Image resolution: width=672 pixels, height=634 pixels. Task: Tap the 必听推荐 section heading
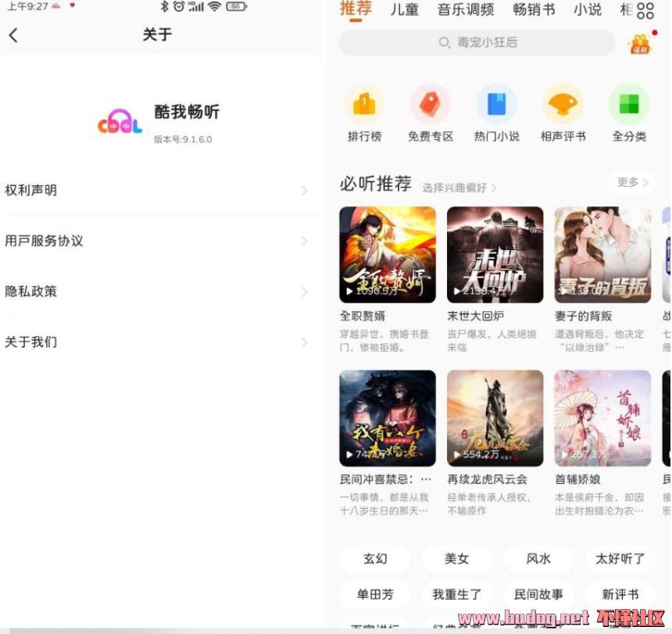375,184
